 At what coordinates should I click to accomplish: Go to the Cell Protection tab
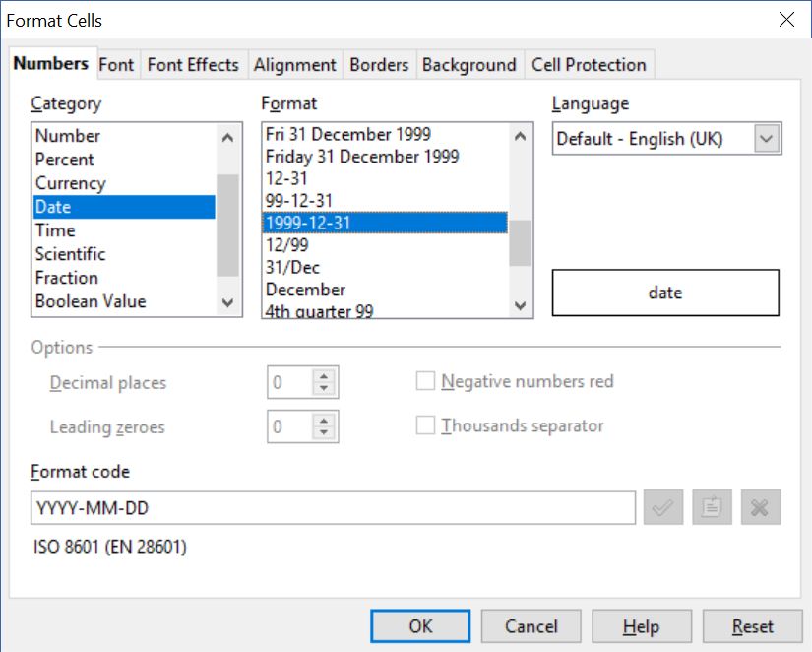[x=589, y=65]
